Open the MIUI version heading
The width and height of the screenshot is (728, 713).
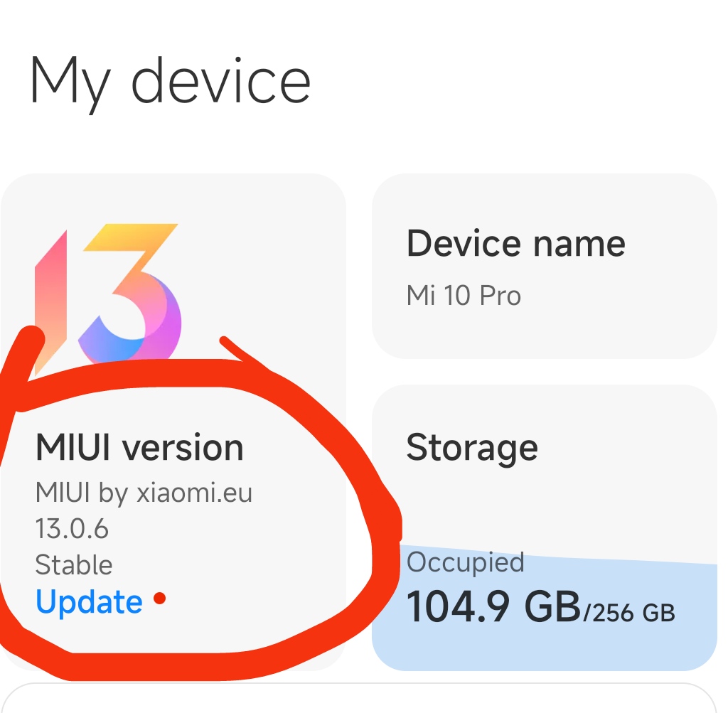click(140, 447)
